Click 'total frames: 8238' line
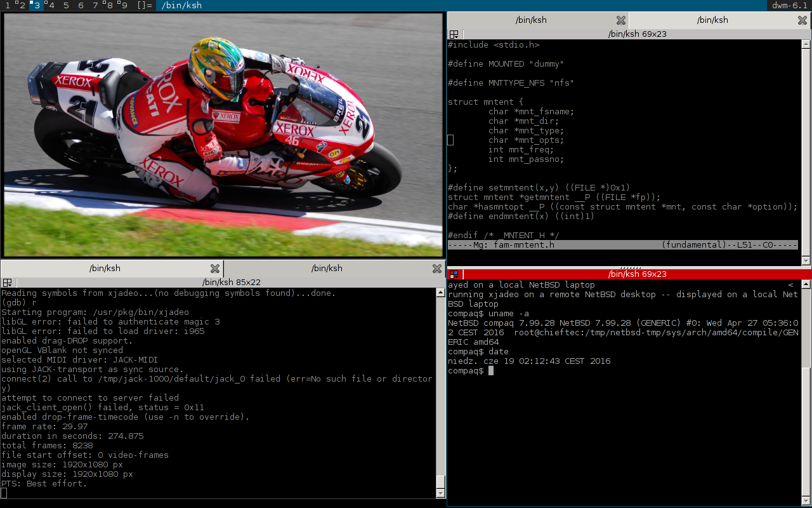812x508 pixels. (49, 445)
